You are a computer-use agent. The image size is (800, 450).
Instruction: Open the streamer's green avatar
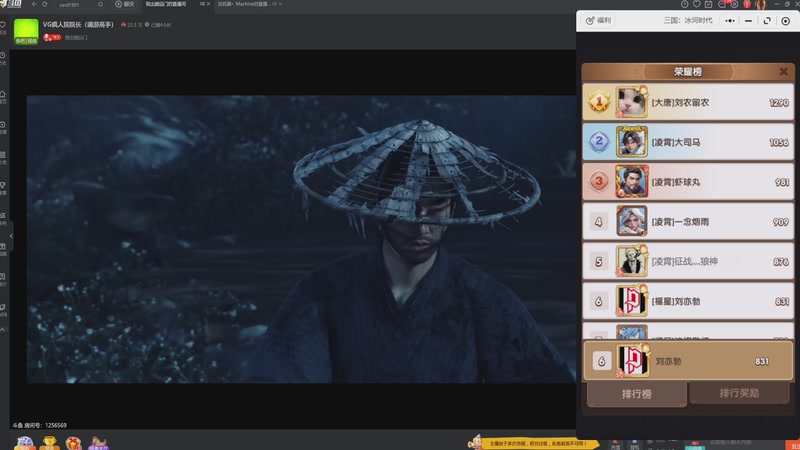click(26, 31)
